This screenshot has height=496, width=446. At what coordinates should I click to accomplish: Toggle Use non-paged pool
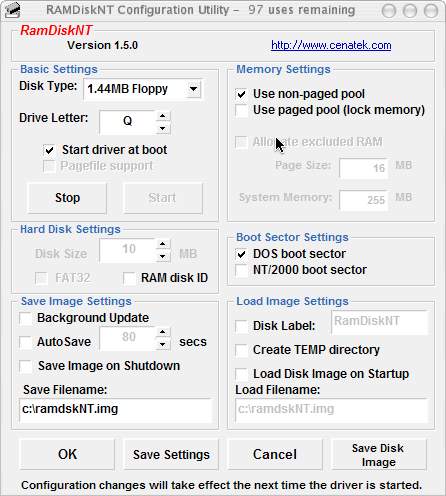(x=241, y=94)
